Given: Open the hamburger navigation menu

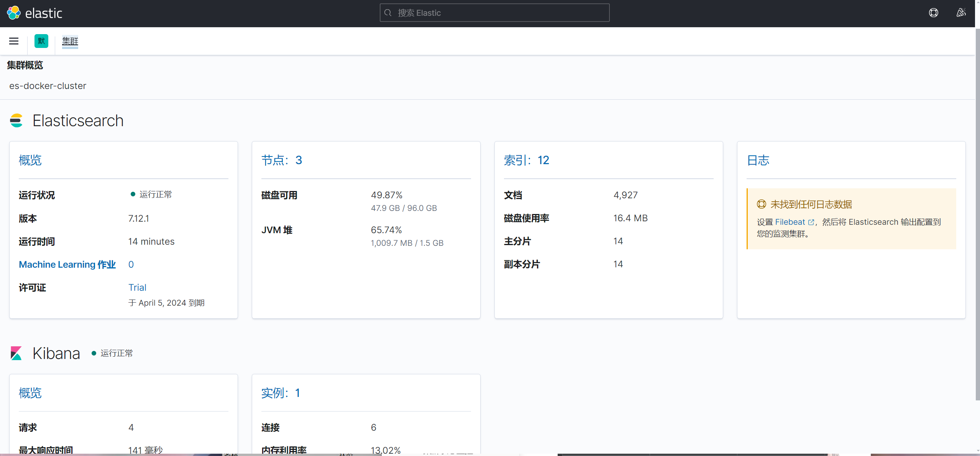Looking at the screenshot, I should click(14, 41).
